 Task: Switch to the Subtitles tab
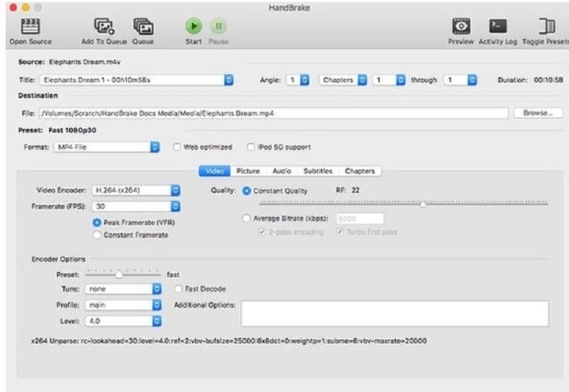tap(317, 171)
